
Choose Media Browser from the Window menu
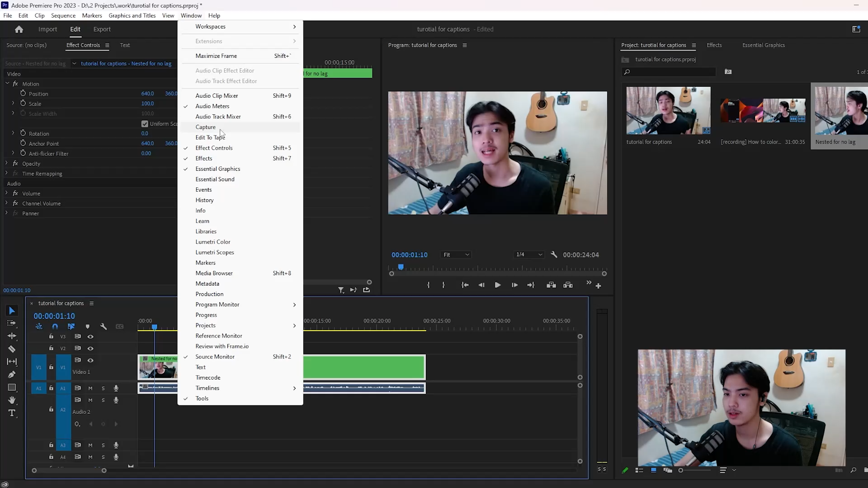click(213, 273)
